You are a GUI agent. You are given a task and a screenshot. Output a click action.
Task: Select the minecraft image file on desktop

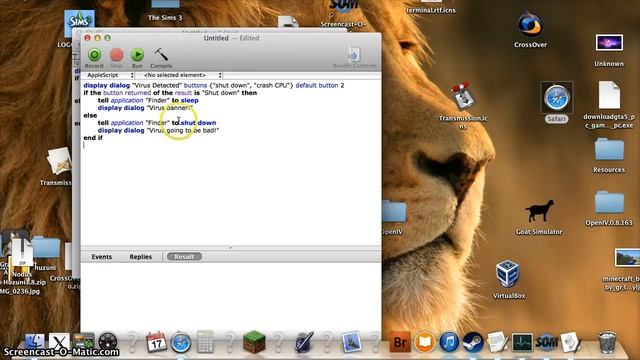tap(627, 258)
